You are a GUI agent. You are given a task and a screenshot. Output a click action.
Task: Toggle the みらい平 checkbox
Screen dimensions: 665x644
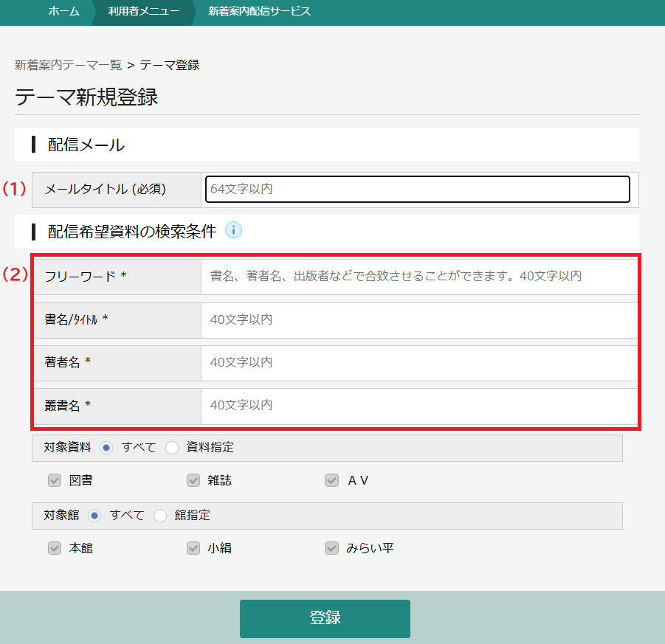332,548
